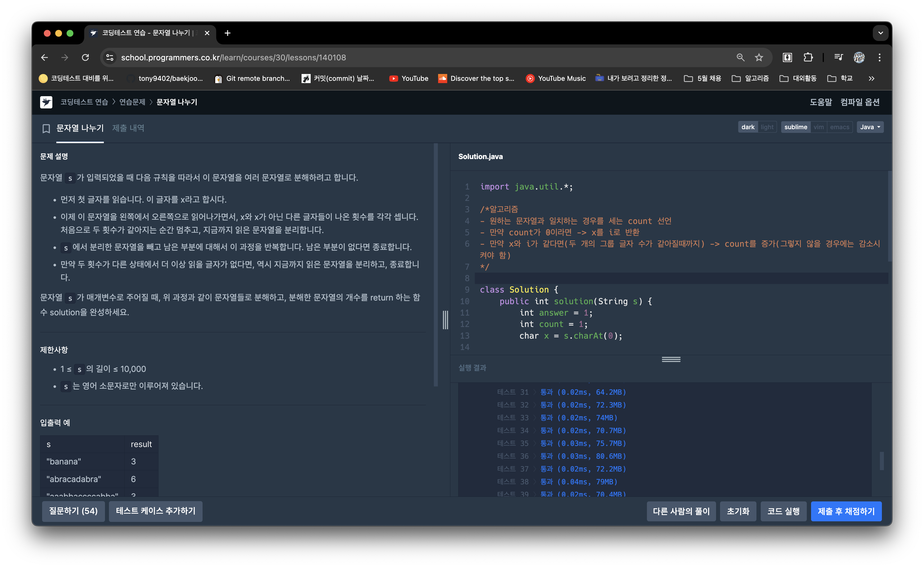Open the reader mode extension icon
This screenshot has height=568, width=924.
787,57
